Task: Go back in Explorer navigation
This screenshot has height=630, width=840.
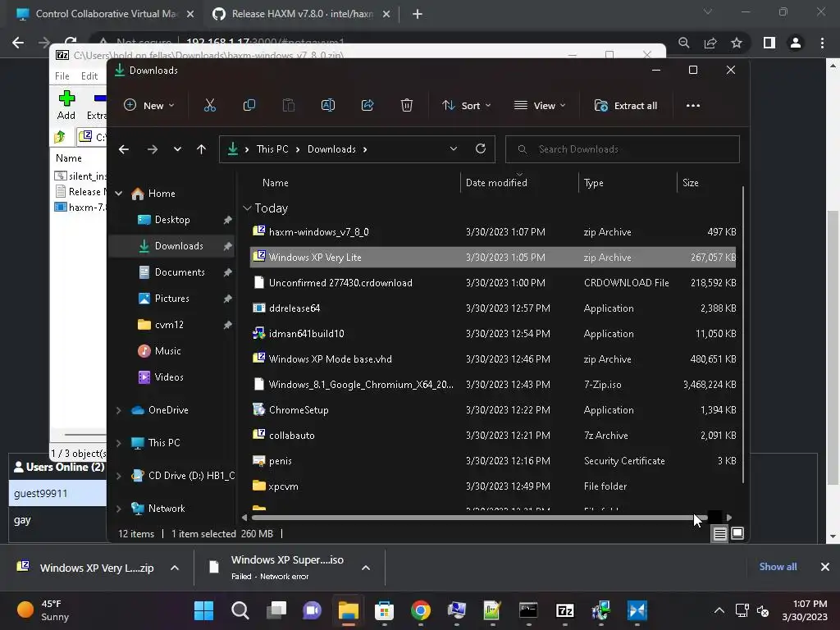Action: [124, 149]
